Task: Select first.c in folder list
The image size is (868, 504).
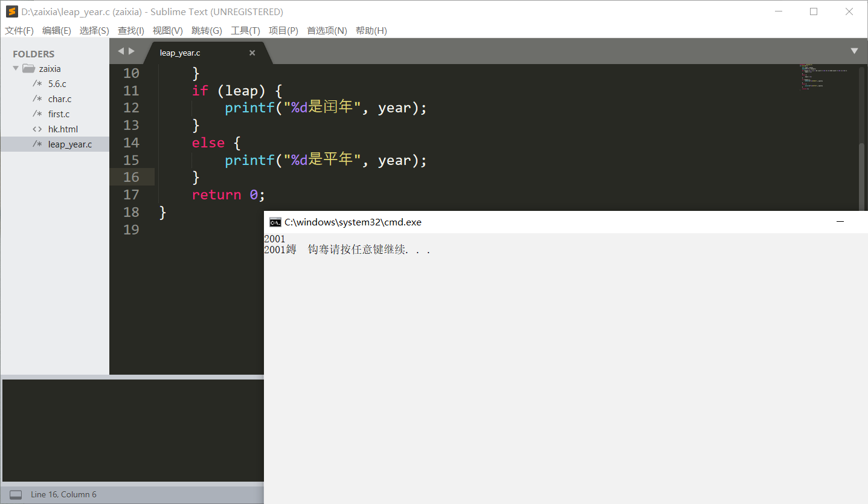Action: pyautogui.click(x=59, y=114)
